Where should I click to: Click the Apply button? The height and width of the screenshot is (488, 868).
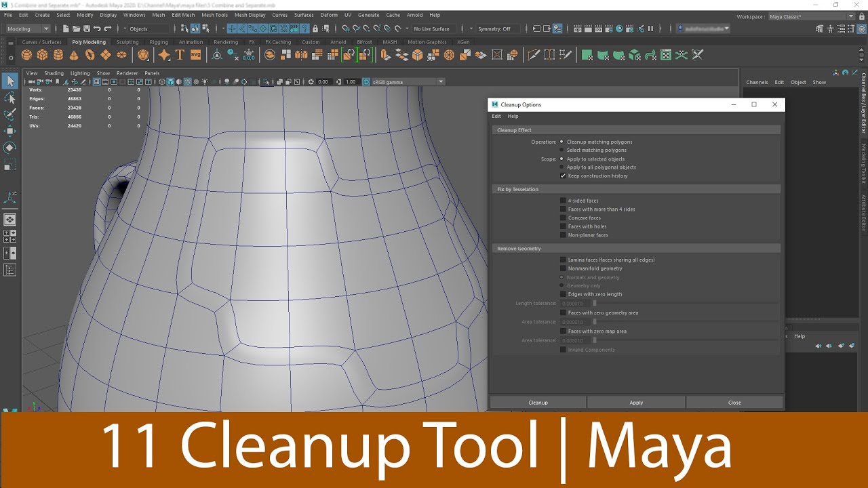[636, 403]
